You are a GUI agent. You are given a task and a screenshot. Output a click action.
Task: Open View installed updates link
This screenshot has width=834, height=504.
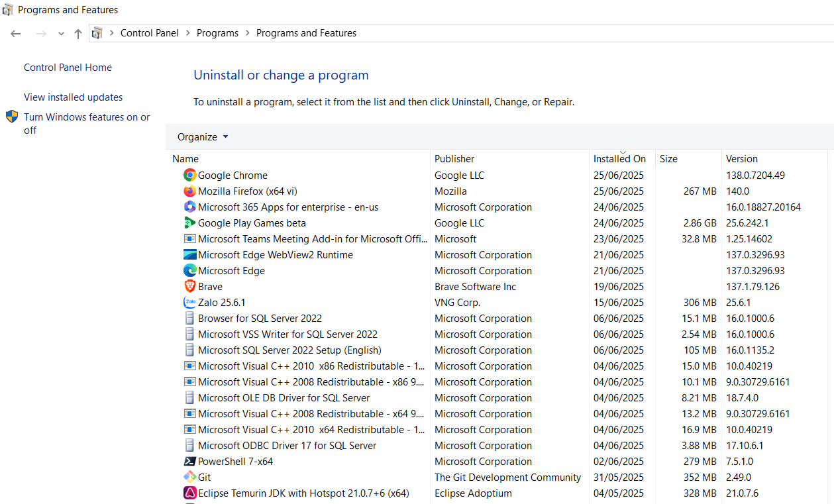(x=73, y=97)
